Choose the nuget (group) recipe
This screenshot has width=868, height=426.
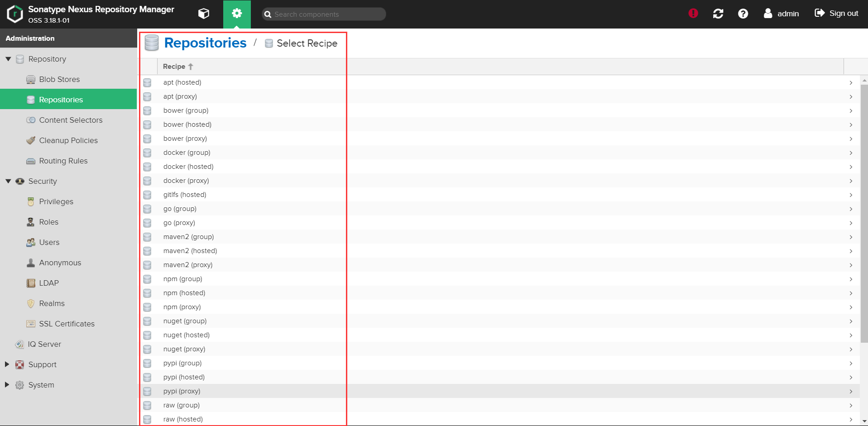coord(499,321)
